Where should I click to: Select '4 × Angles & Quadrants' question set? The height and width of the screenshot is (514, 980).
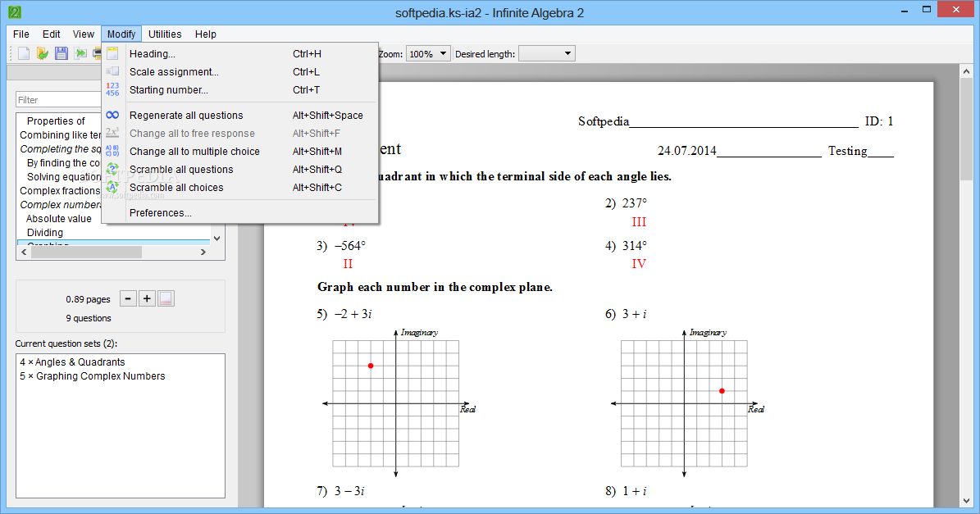coord(72,362)
